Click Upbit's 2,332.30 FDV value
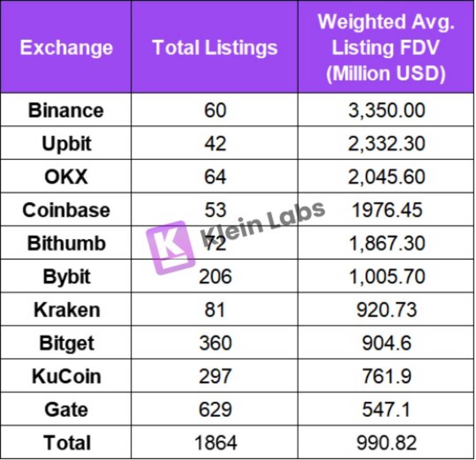476x460 pixels. point(386,144)
